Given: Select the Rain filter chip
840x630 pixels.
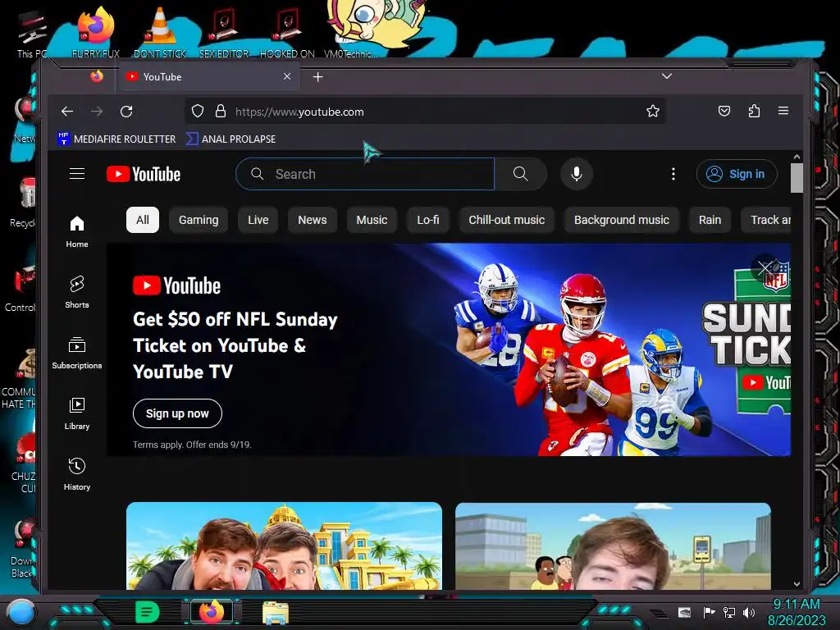Looking at the screenshot, I should [710, 220].
